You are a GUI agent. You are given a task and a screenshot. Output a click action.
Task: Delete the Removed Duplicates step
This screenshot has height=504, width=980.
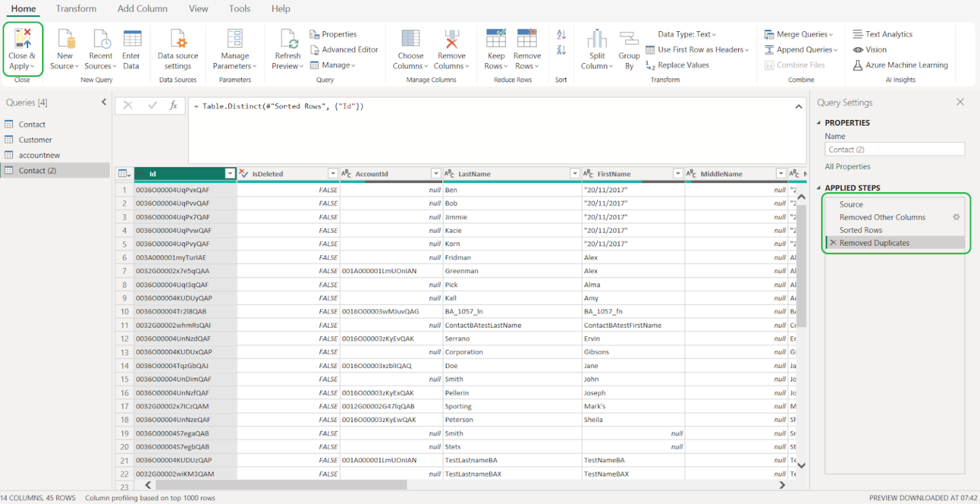click(833, 242)
